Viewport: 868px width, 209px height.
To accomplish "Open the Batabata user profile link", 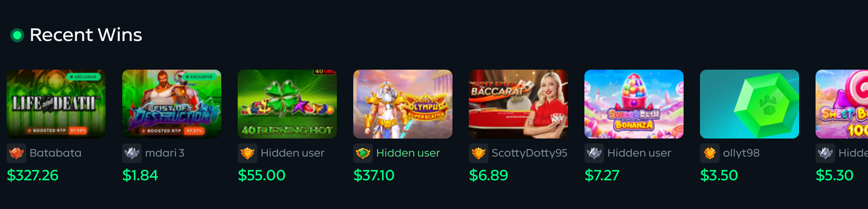I will (x=56, y=153).
